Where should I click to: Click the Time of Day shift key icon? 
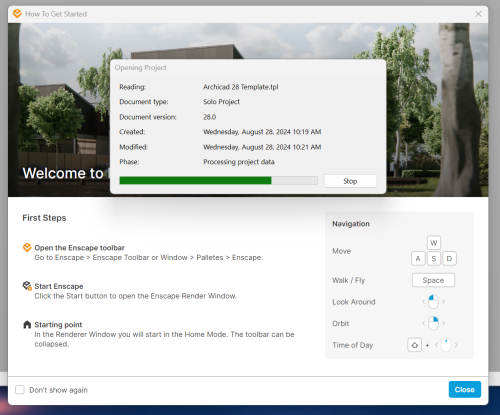click(x=414, y=345)
